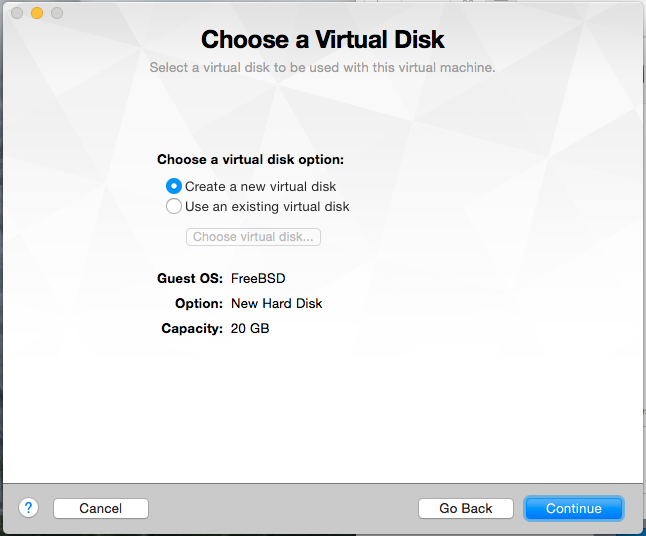Click the 'Choose a virtual disk option:' label

pos(250,159)
